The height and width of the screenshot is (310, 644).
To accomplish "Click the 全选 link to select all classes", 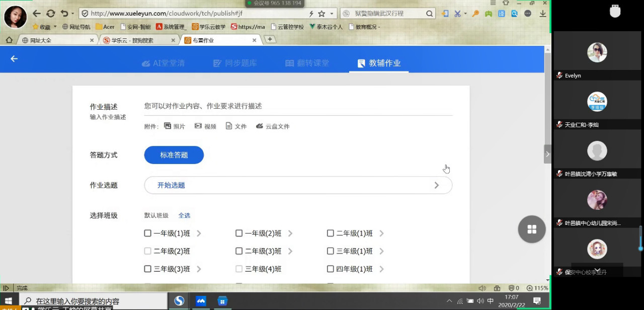I will [184, 215].
